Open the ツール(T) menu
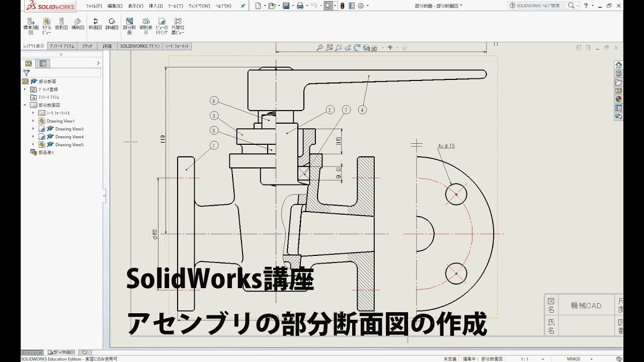Image resolution: width=644 pixels, height=362 pixels. pyautogui.click(x=176, y=6)
